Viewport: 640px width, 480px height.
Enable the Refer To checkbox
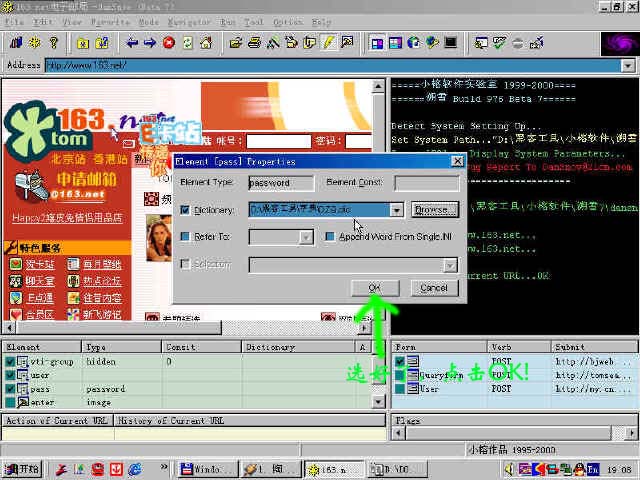185,236
